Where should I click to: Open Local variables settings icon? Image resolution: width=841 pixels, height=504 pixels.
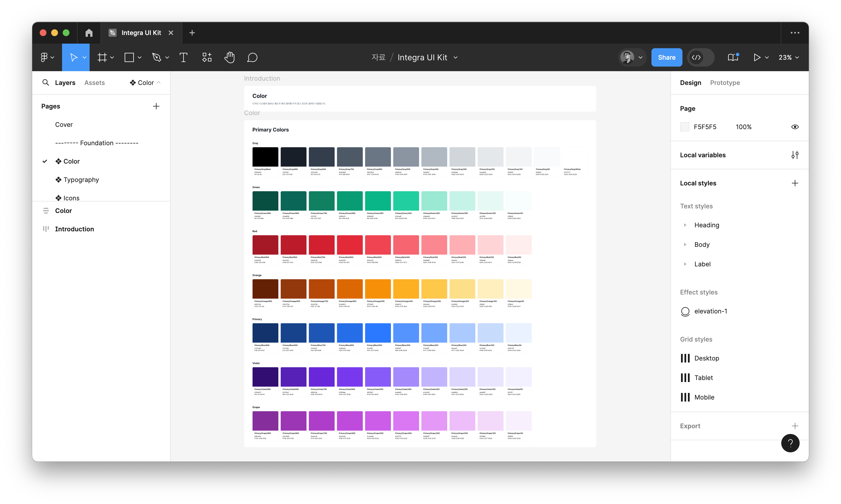coord(795,155)
